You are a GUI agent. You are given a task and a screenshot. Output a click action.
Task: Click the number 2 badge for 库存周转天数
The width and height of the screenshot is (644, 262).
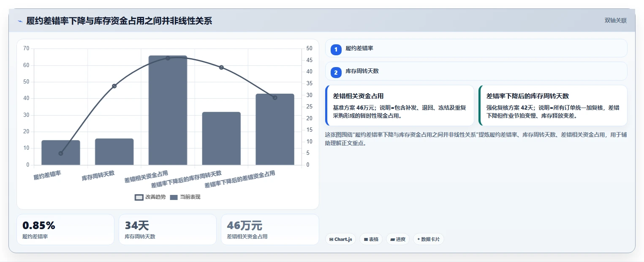pos(336,73)
